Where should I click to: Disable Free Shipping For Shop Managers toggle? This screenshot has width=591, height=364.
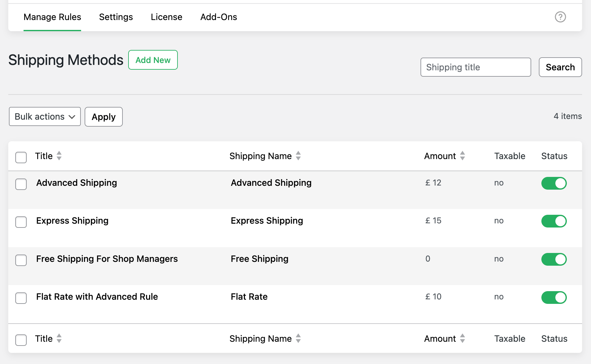[x=554, y=259]
